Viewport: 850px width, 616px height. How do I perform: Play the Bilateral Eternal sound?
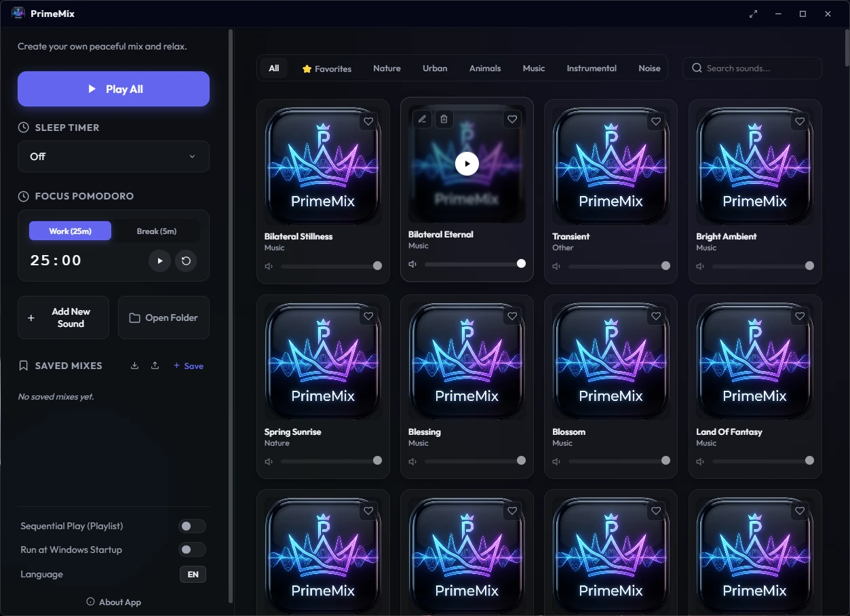coord(467,163)
